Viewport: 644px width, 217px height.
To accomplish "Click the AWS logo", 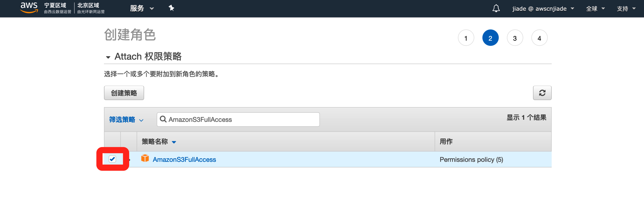I will (29, 7).
